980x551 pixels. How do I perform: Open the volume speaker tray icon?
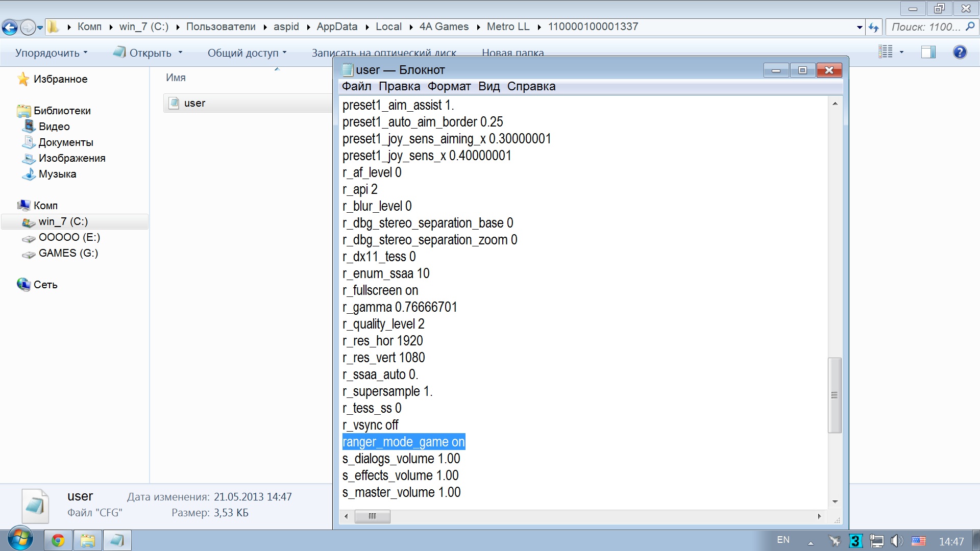click(x=896, y=541)
